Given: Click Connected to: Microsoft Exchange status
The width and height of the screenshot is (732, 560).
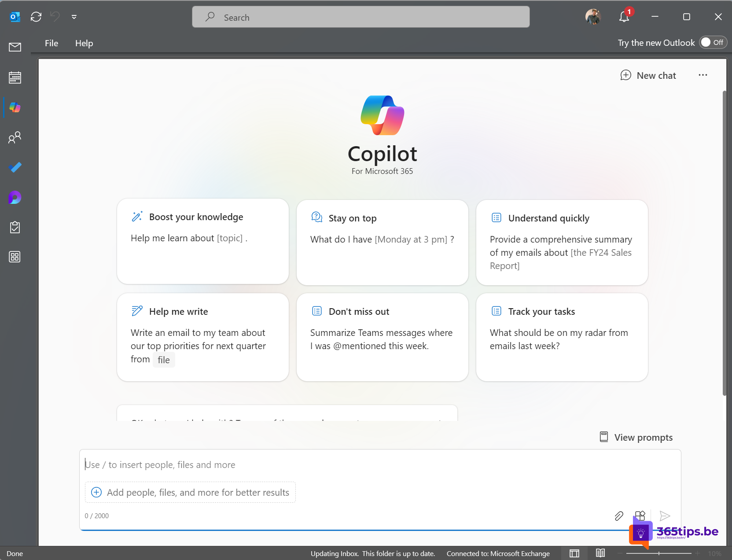Looking at the screenshot, I should pyautogui.click(x=498, y=553).
